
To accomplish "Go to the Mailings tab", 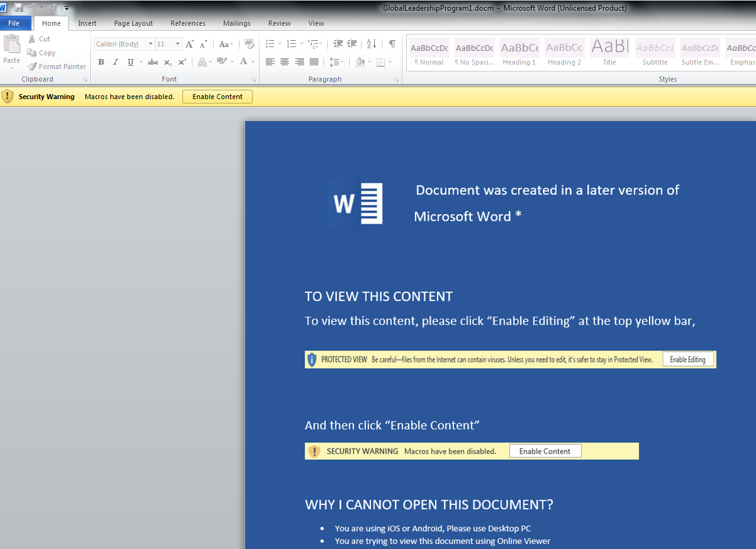I will [x=237, y=23].
